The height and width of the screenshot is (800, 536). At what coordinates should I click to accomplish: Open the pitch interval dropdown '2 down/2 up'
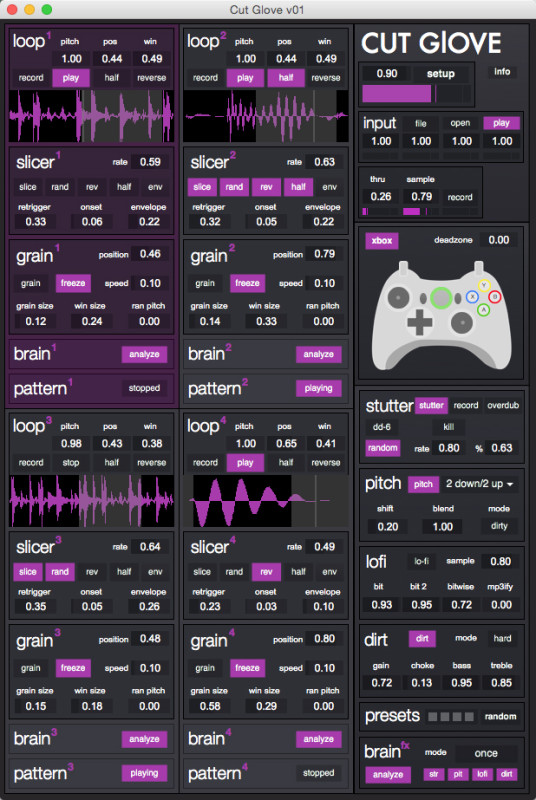pyautogui.click(x=480, y=484)
